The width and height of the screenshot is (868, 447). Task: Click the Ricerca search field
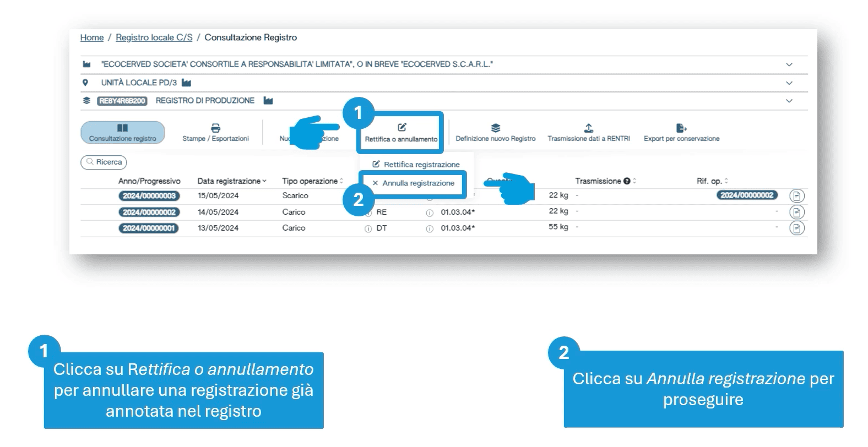104,162
